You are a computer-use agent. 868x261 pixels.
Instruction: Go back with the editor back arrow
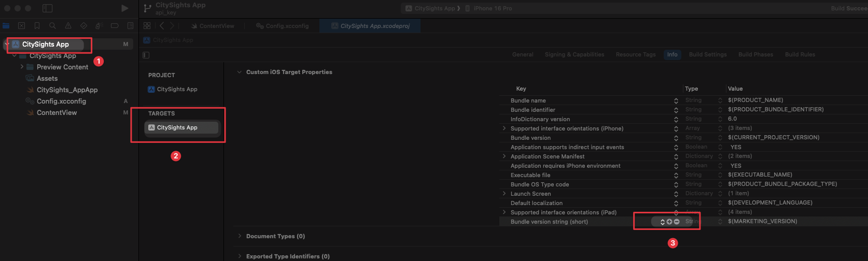coord(162,25)
